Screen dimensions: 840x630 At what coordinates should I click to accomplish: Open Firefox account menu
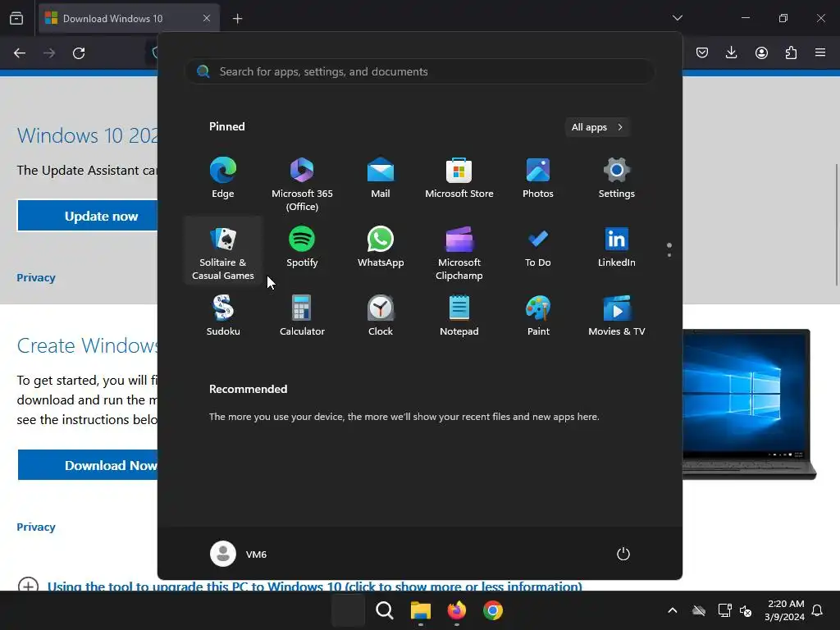pyautogui.click(x=761, y=52)
